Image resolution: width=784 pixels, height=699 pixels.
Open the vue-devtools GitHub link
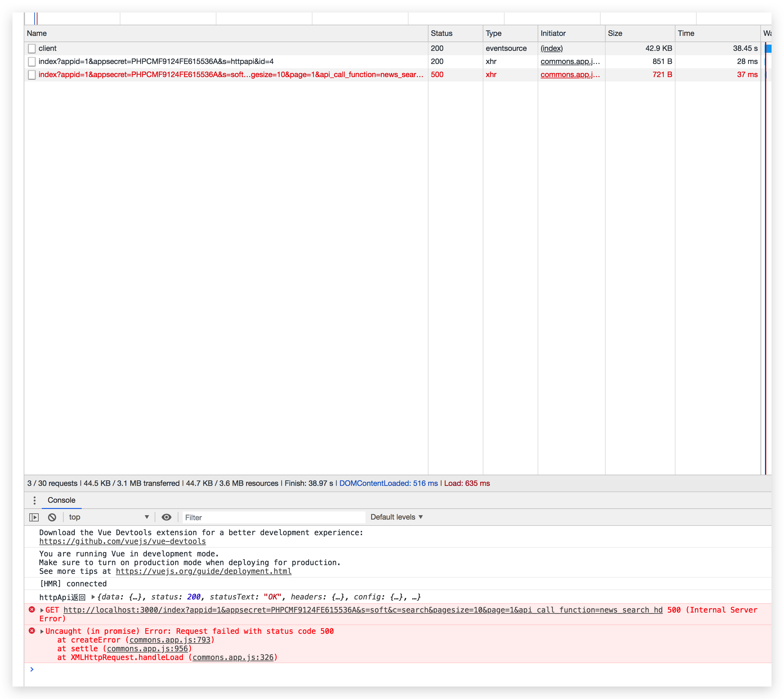coord(123,541)
